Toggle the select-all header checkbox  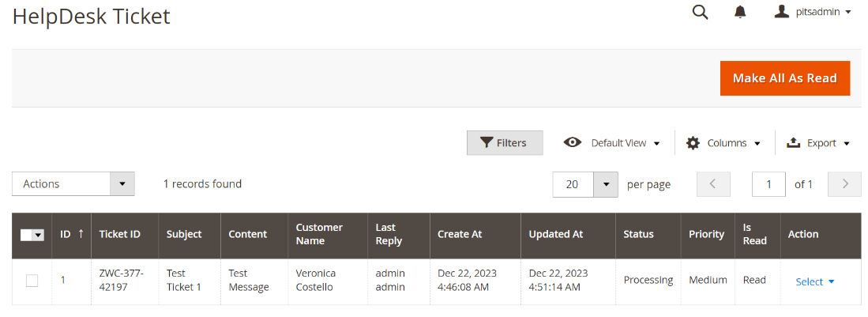(x=26, y=235)
